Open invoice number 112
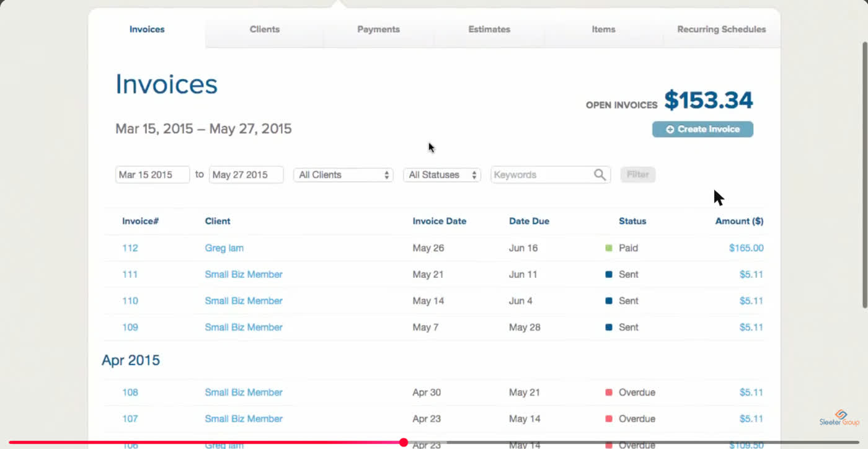 (130, 248)
